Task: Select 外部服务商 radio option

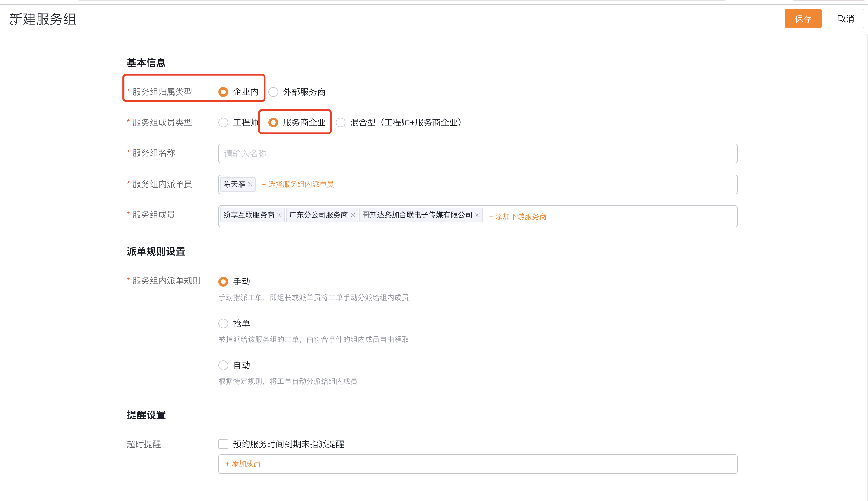Action: tap(273, 92)
